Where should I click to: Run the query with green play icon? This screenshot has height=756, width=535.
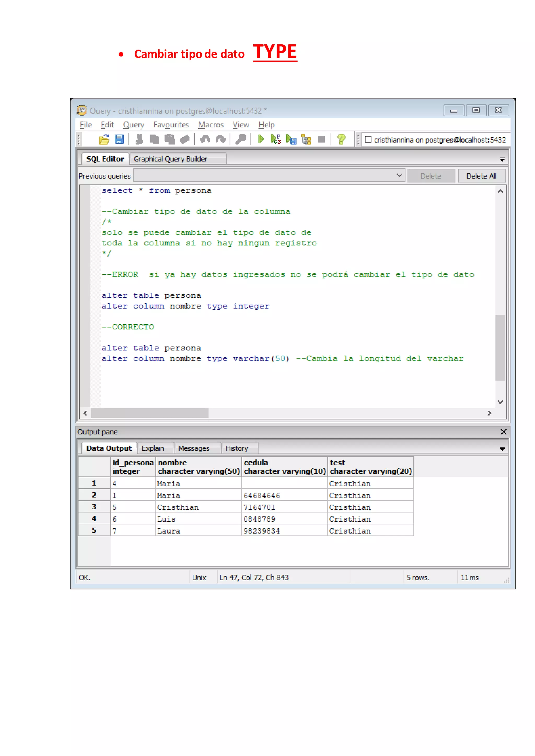(x=261, y=139)
